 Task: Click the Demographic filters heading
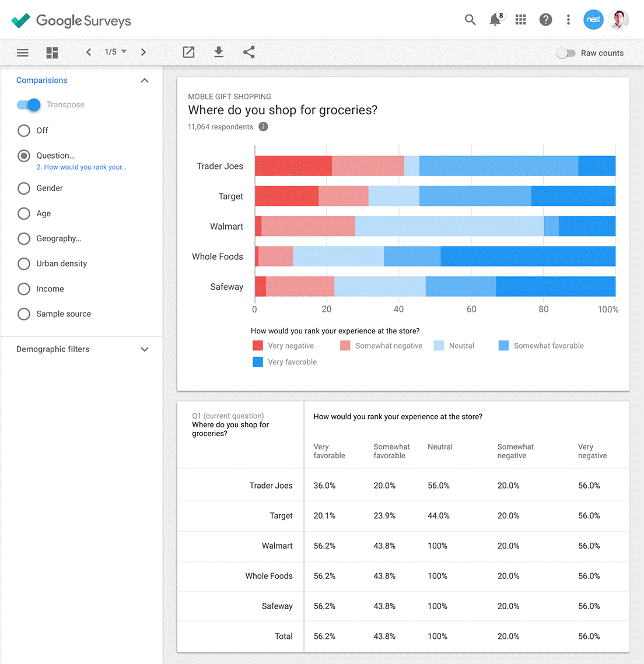[x=52, y=349]
